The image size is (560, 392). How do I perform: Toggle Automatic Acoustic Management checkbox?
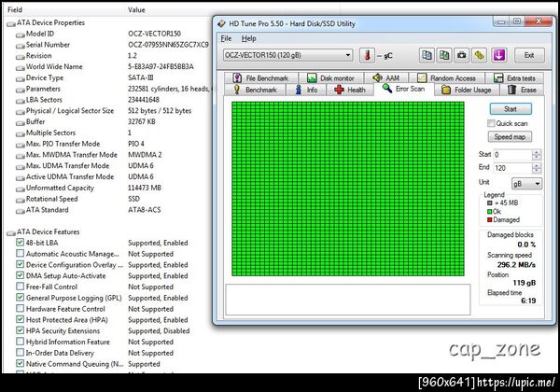click(x=20, y=254)
